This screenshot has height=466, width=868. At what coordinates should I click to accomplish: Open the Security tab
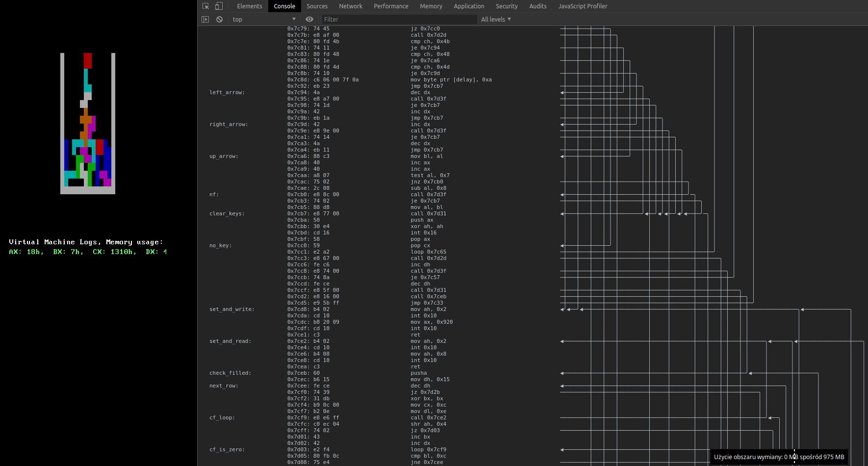(507, 6)
